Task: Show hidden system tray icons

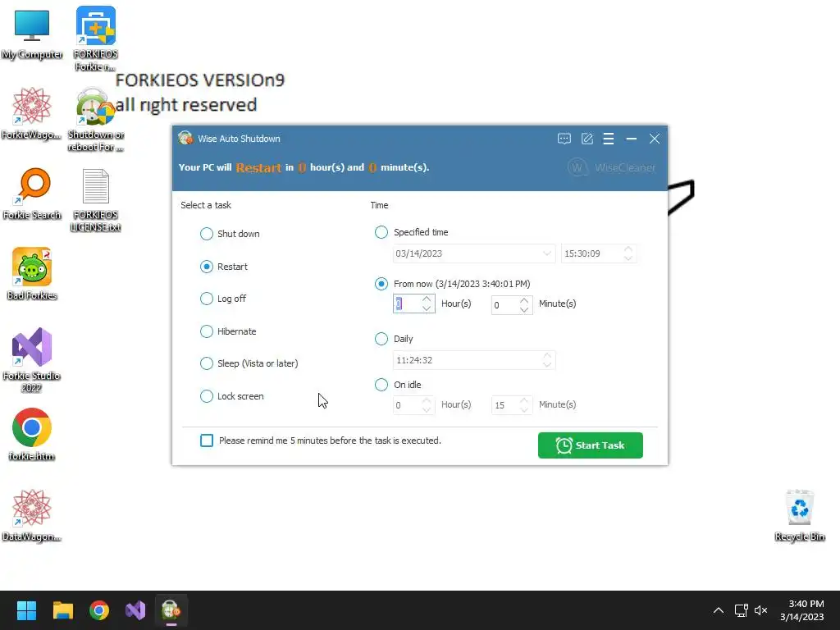Action: click(x=719, y=610)
